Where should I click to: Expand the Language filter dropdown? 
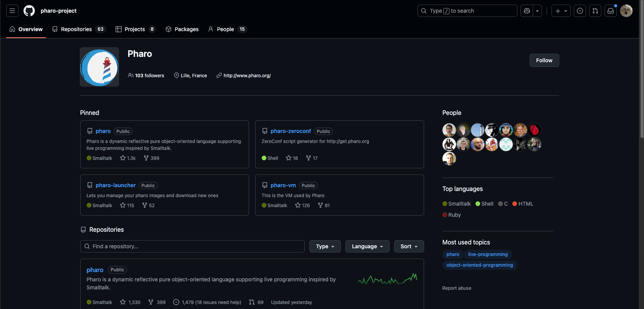coord(367,246)
